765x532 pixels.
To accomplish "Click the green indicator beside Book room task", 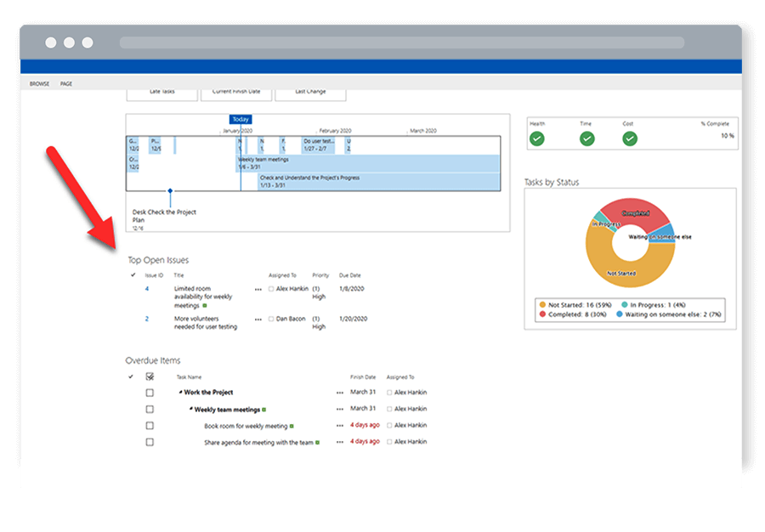I will [292, 424].
